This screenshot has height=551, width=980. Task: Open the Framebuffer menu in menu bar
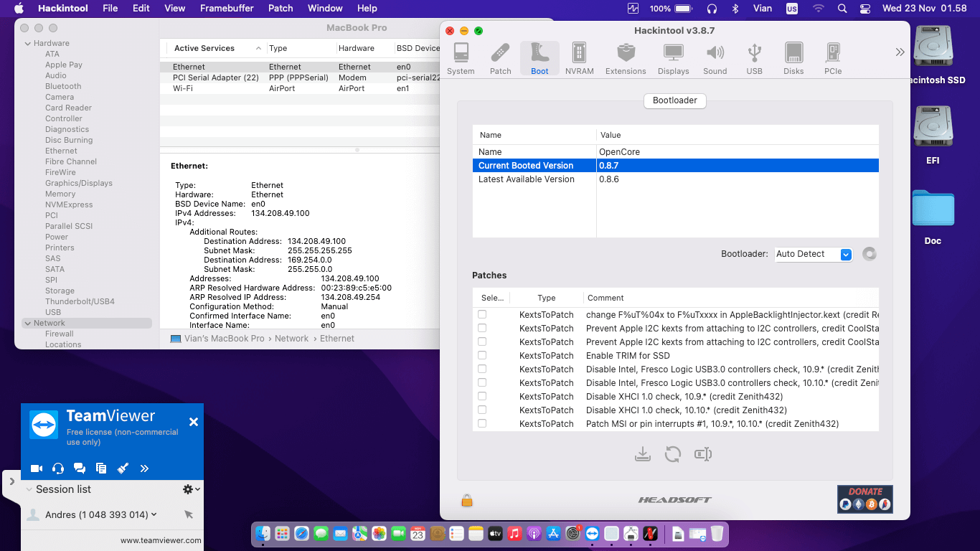coord(227,8)
